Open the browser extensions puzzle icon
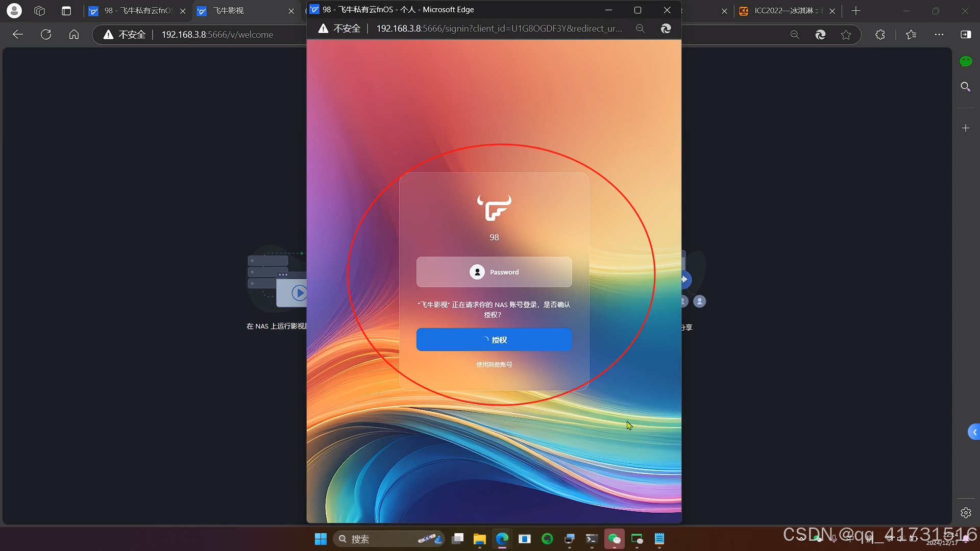980x551 pixels. [x=880, y=35]
